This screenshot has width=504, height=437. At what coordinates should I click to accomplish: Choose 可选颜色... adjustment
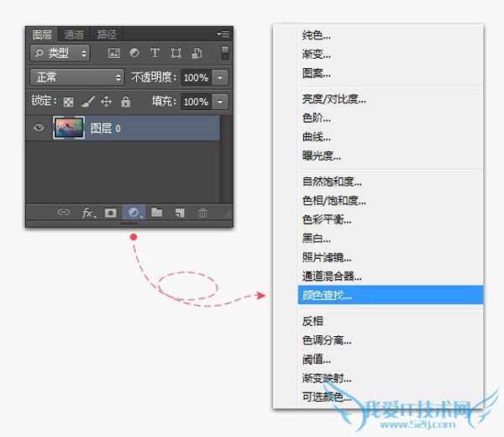391,397
